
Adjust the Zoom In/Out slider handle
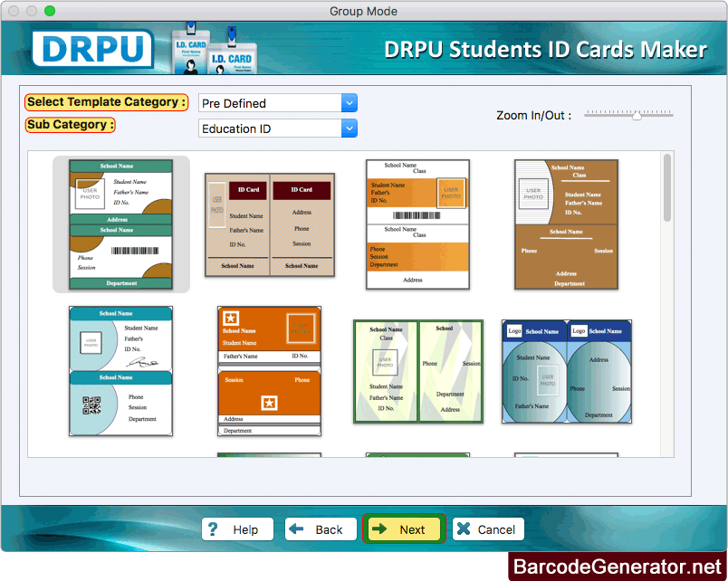click(637, 116)
